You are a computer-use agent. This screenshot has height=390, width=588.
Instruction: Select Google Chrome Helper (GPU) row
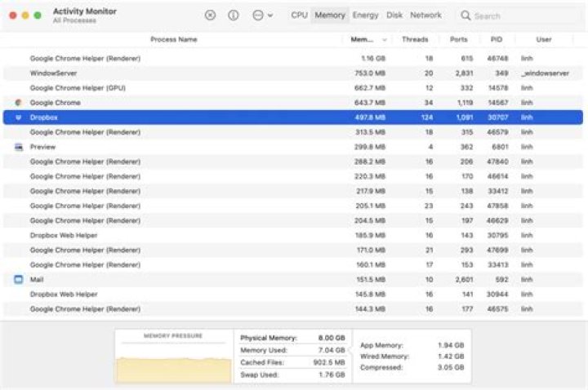(x=293, y=87)
